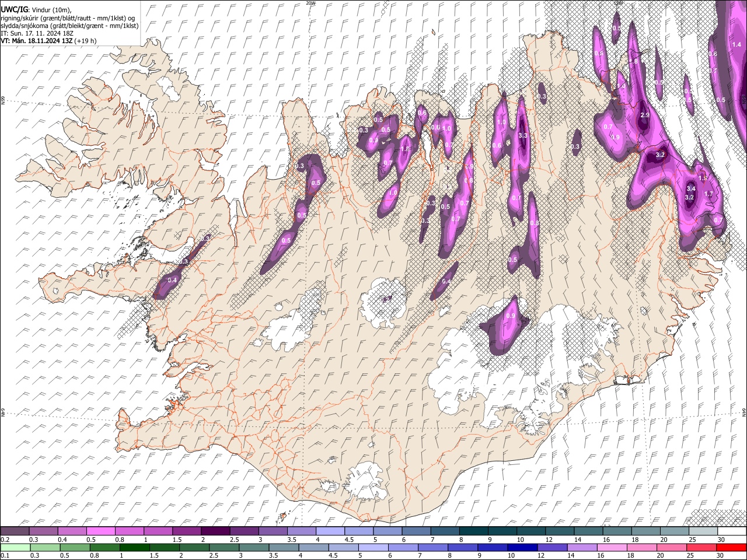Image resolution: width=747 pixels, height=560 pixels.
Task: Click the dark blue 10 swatch in lower legend
Action: point(522,547)
